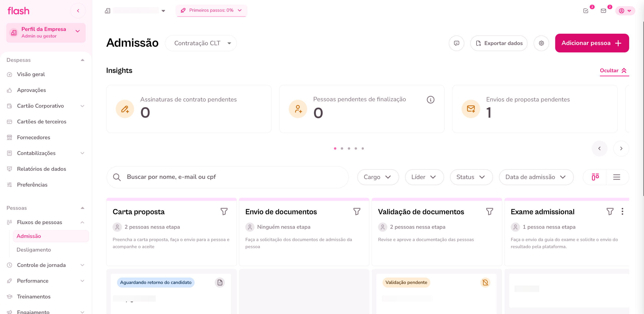Filter the Exame admissional column
The image size is (644, 314).
pos(610,212)
